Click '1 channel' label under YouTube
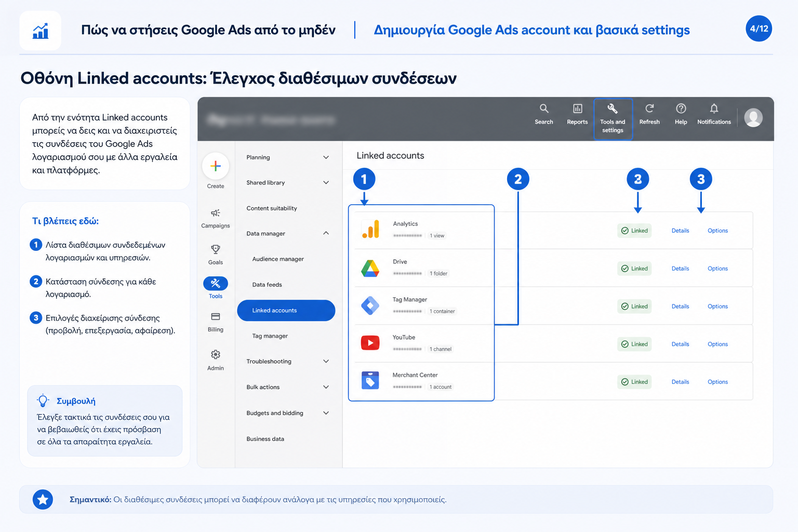This screenshot has width=798, height=532. point(441,349)
